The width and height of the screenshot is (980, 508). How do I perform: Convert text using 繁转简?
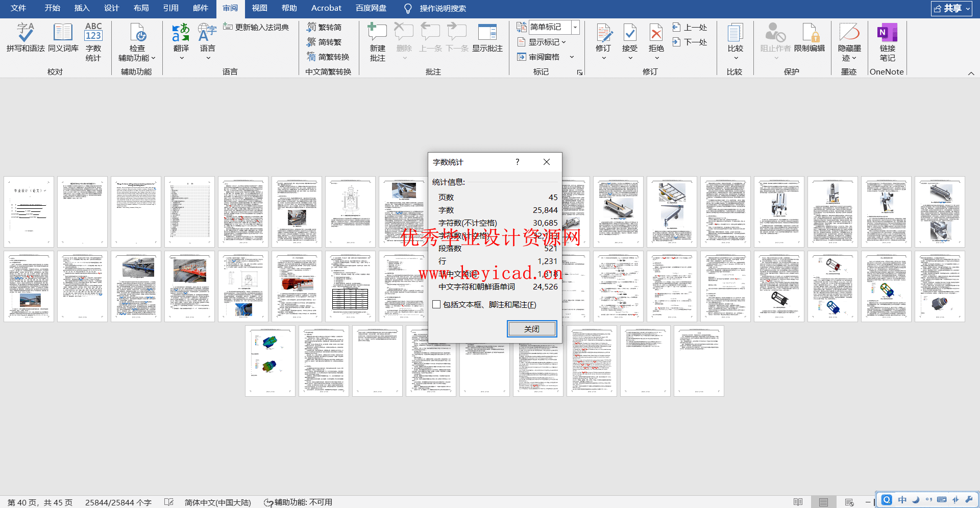pos(324,27)
